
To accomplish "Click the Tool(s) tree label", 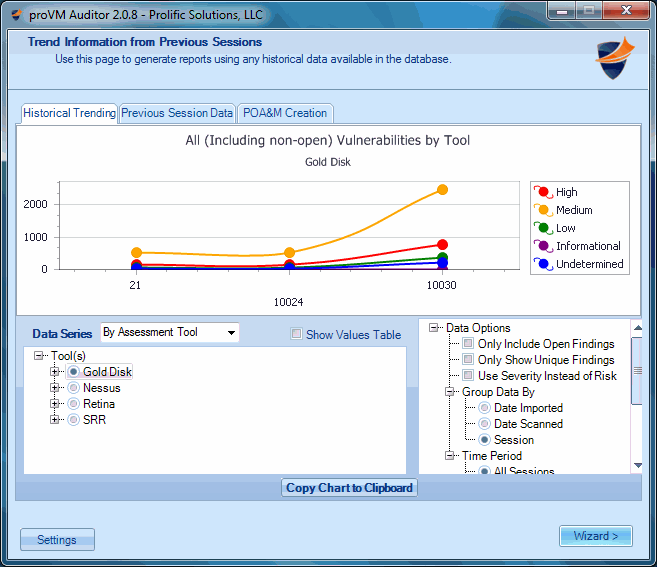I will point(68,356).
